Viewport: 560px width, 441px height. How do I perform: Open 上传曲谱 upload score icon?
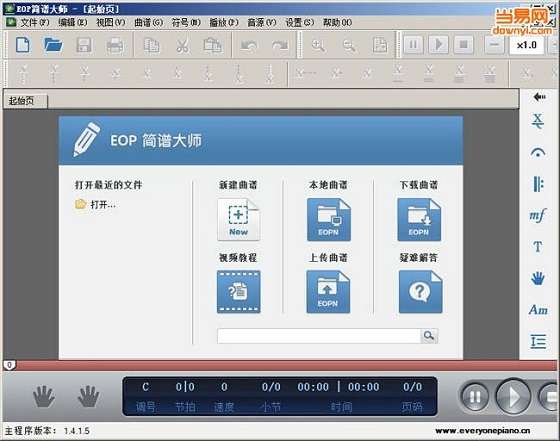click(328, 292)
